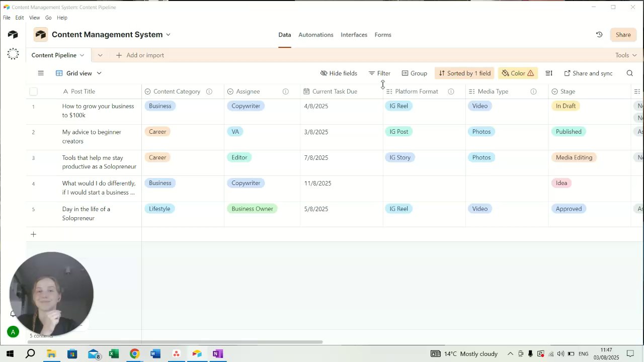Screen dimensions: 644x362
Task: Click the Airtable home icon in left sidebar
Action: [x=13, y=34]
